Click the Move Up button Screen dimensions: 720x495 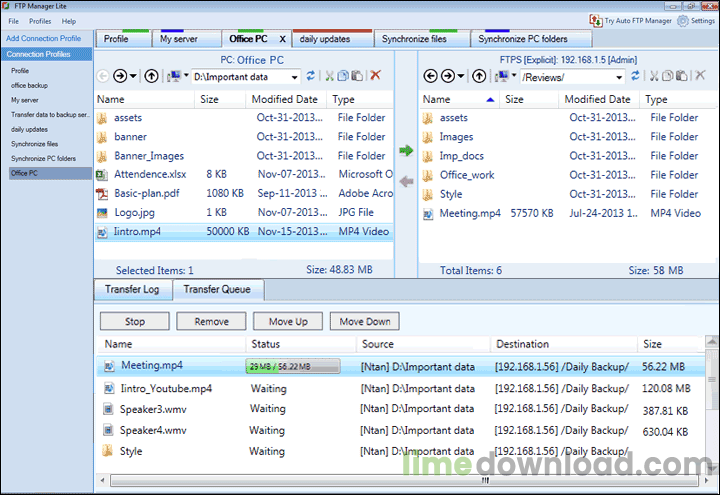tap(288, 321)
